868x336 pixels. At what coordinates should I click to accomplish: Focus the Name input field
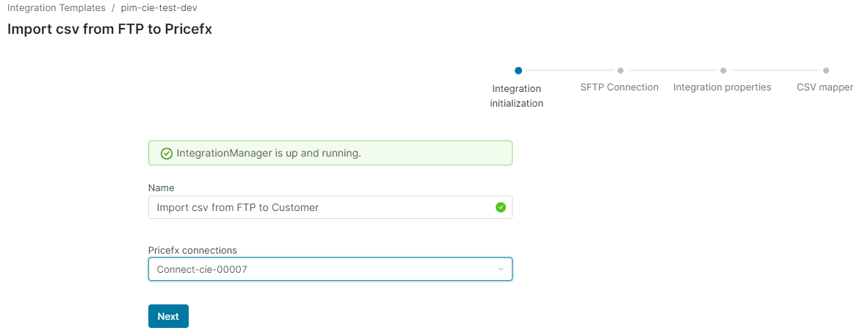pos(323,207)
